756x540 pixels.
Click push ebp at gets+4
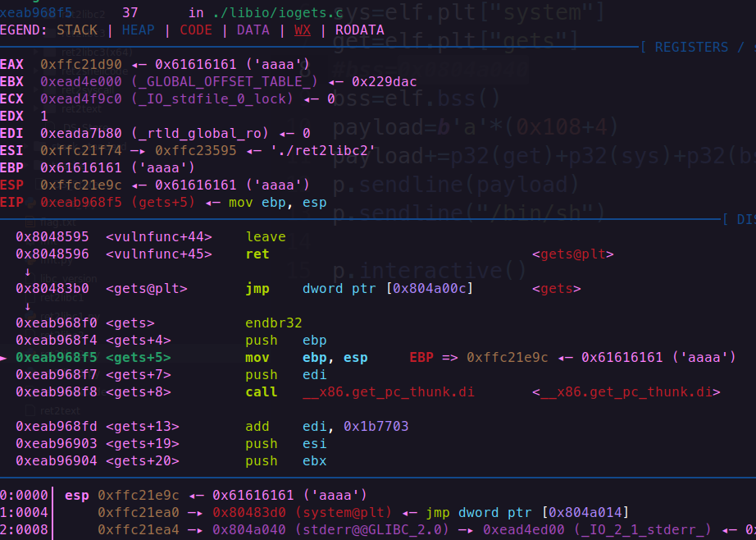[x=286, y=341]
